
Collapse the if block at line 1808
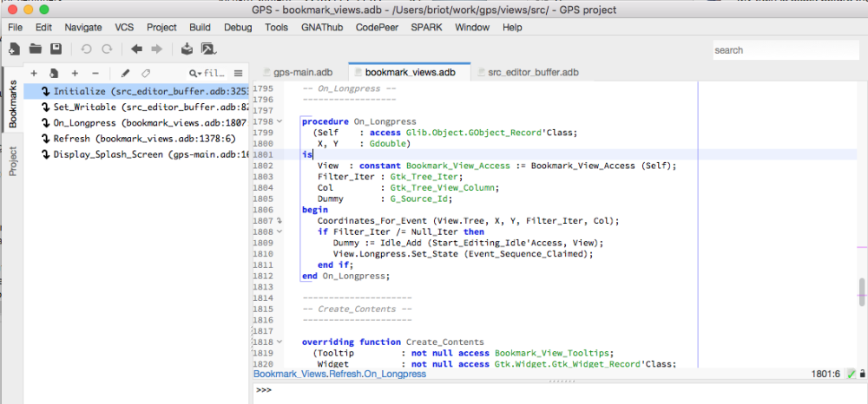click(x=279, y=232)
